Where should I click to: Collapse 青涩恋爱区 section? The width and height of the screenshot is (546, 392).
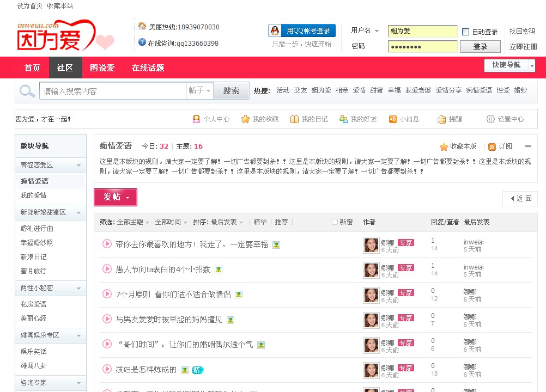[78, 165]
